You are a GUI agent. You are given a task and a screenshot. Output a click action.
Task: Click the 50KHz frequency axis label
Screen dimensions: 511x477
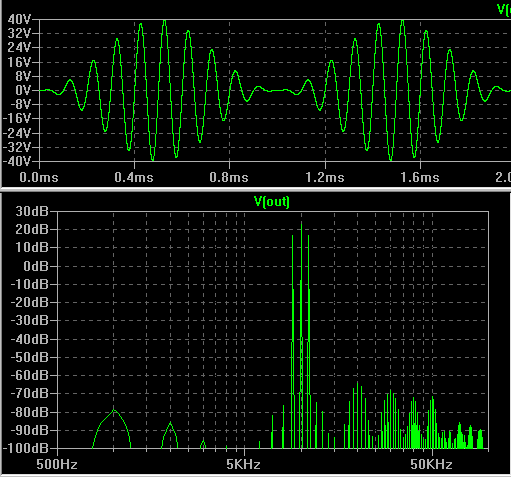coord(431,464)
